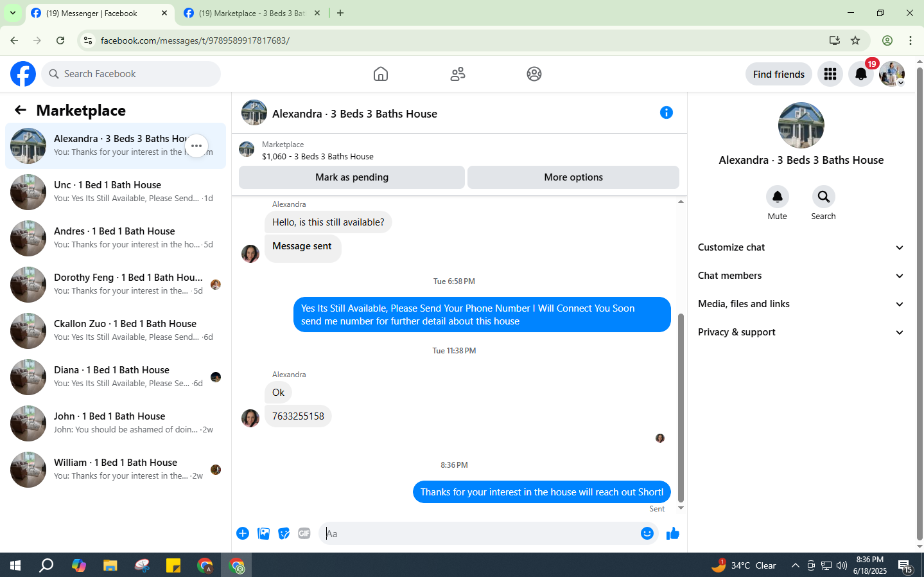This screenshot has width=924, height=577.
Task: Open the John · 1 Bed 1 Bath House conversation
Action: pos(116,423)
